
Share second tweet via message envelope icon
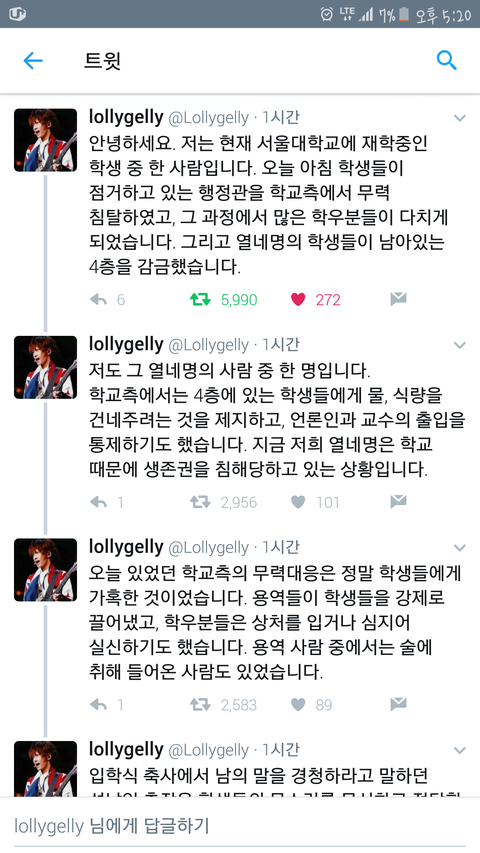pyautogui.click(x=398, y=502)
